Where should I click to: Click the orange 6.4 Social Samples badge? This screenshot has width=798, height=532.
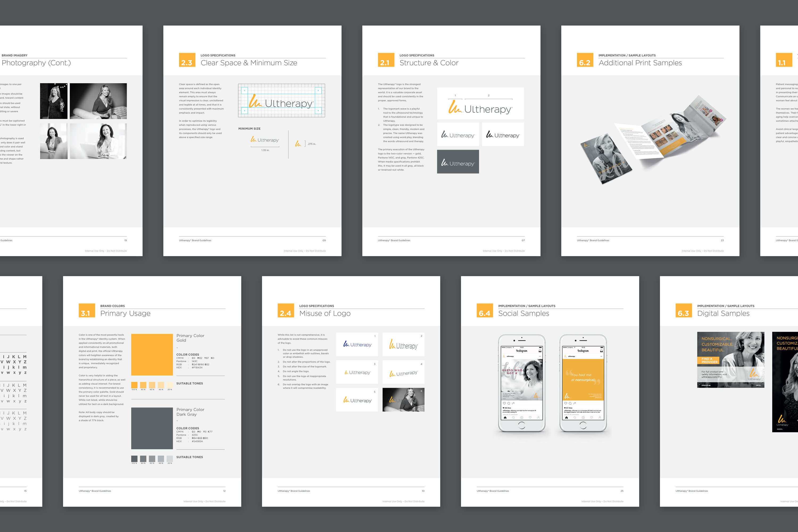click(x=484, y=310)
